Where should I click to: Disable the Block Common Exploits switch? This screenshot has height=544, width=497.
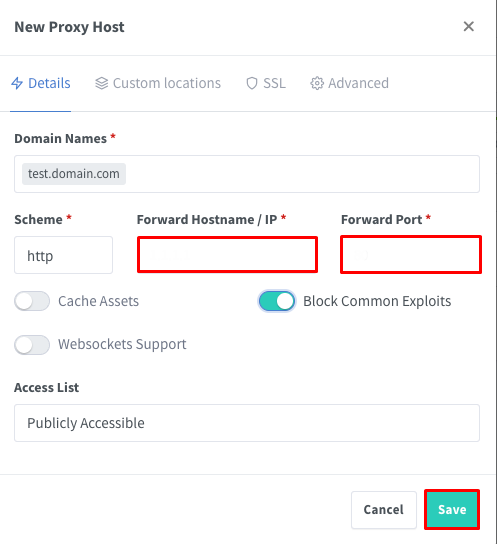point(277,301)
